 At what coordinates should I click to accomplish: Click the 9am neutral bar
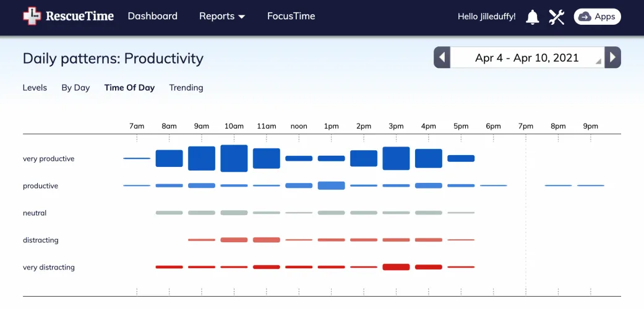(202, 213)
